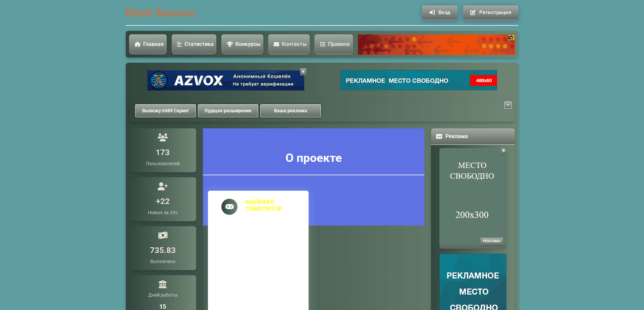Expand the plus icon on 200x300 ad block
This screenshot has width=644, height=310.
(x=503, y=150)
